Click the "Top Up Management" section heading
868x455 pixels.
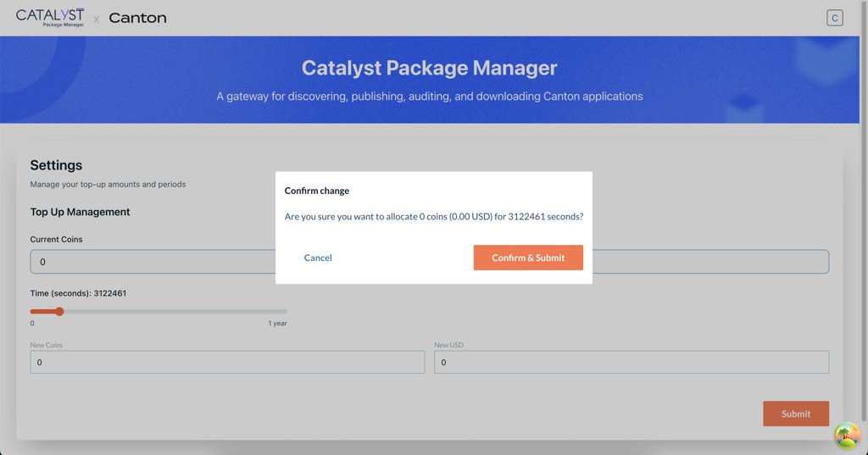coord(80,212)
